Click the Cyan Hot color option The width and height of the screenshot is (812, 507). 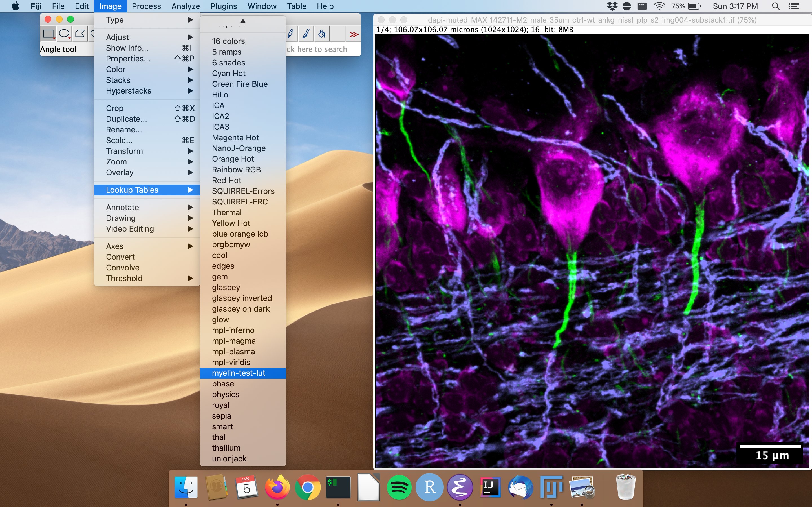[x=229, y=72]
